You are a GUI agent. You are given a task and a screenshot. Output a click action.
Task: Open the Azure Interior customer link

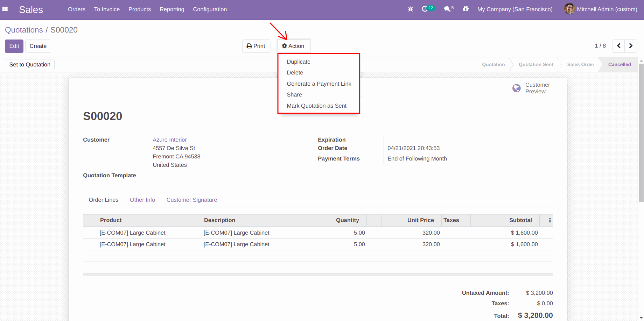click(170, 140)
